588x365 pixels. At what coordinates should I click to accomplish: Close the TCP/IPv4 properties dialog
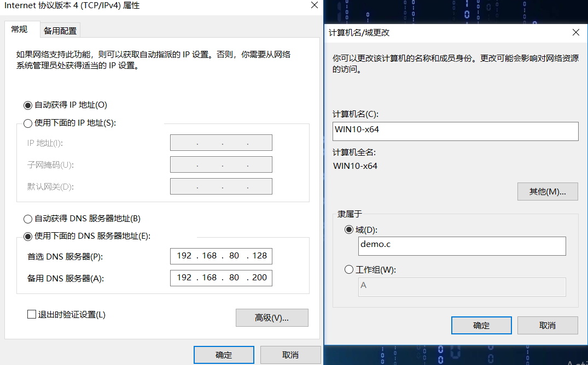tap(315, 5)
